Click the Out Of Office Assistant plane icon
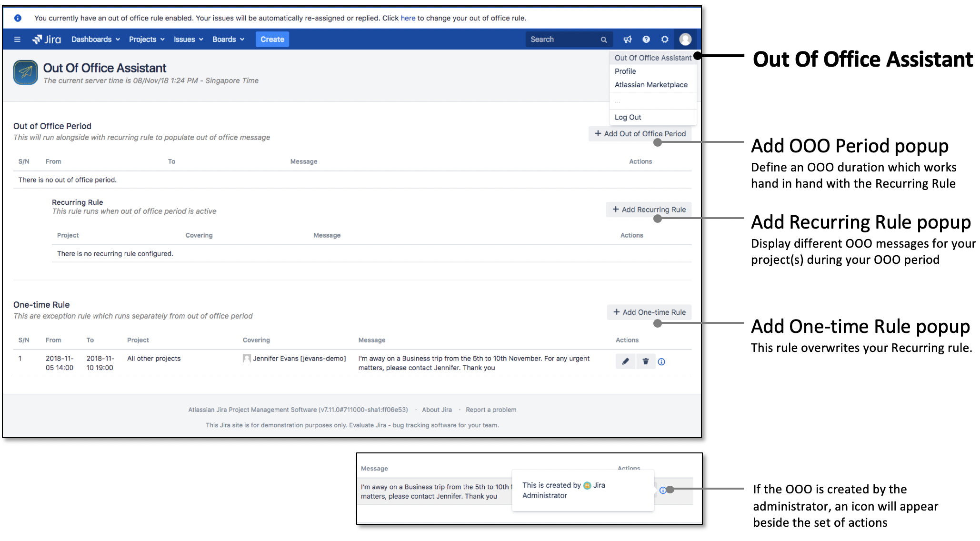This screenshot has height=541, width=980. (26, 72)
